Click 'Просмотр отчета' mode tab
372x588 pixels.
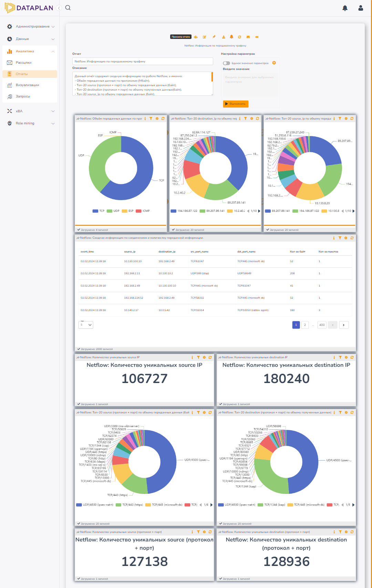[x=181, y=37]
